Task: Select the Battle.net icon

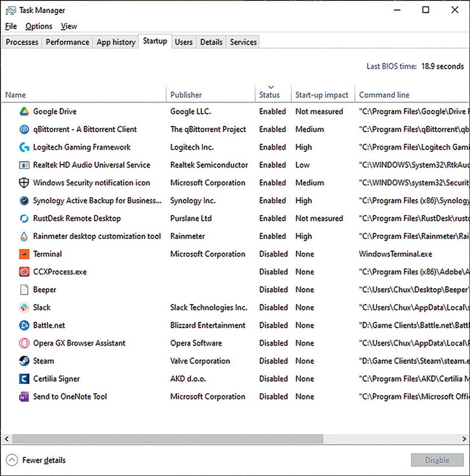Action: (24, 325)
